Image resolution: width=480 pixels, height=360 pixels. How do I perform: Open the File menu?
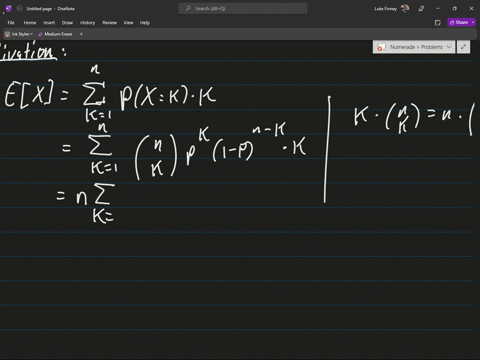(11, 23)
